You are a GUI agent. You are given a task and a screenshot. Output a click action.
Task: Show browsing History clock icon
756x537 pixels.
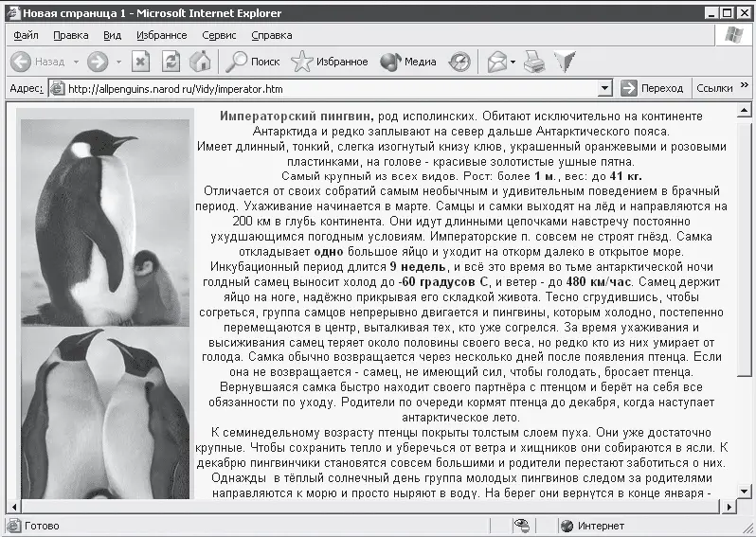coord(459,62)
